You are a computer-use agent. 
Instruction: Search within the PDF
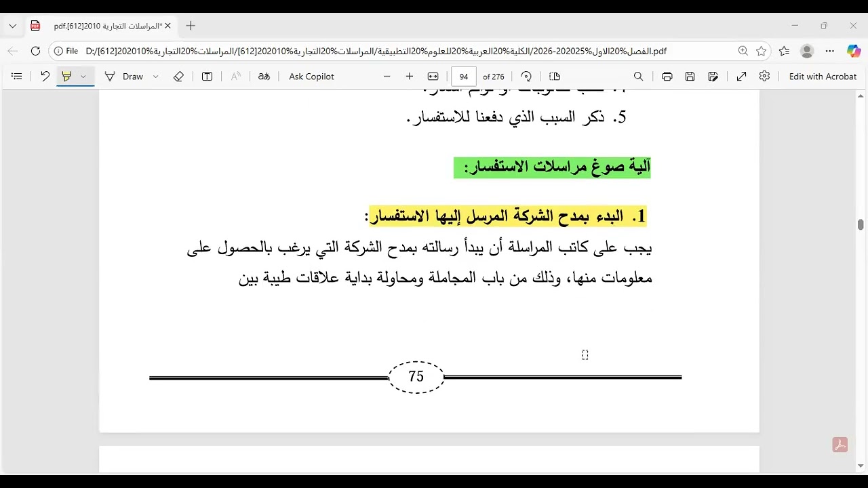tap(638, 77)
